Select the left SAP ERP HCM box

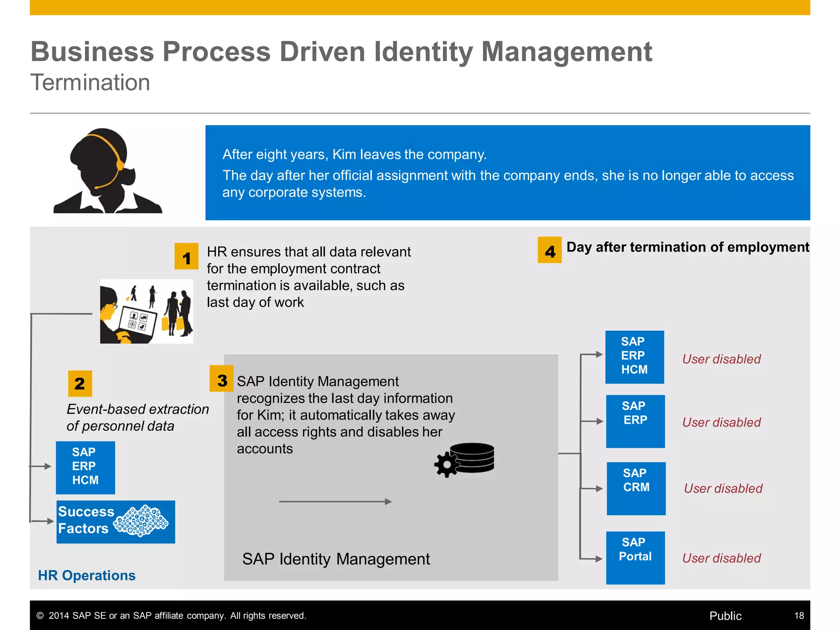pos(85,468)
